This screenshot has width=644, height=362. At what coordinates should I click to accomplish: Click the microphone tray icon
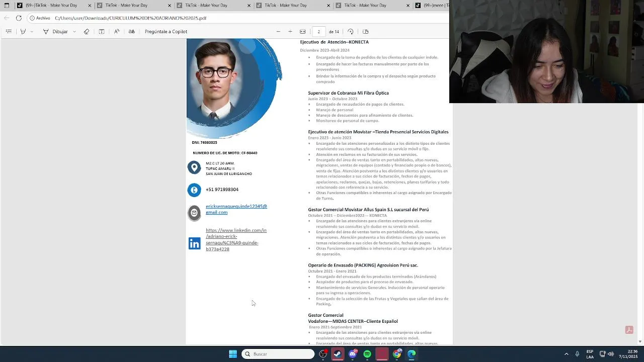[577, 354]
